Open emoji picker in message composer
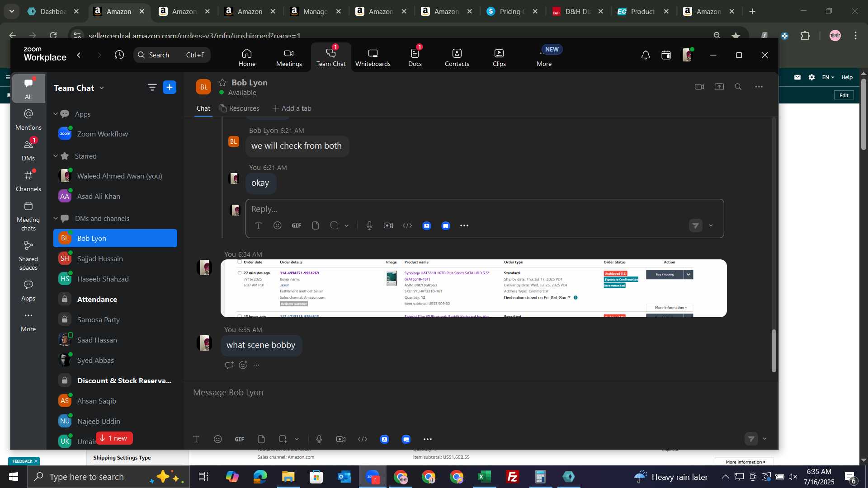Viewport: 868px width, 488px height. point(218,439)
